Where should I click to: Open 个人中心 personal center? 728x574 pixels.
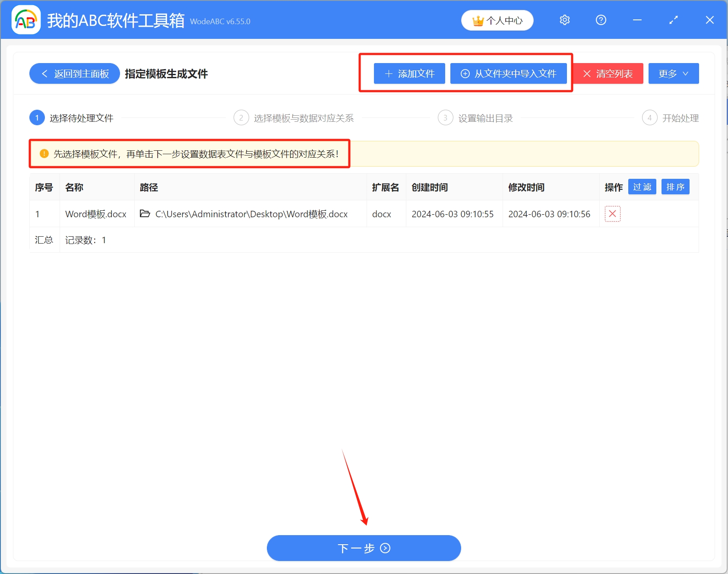point(497,20)
